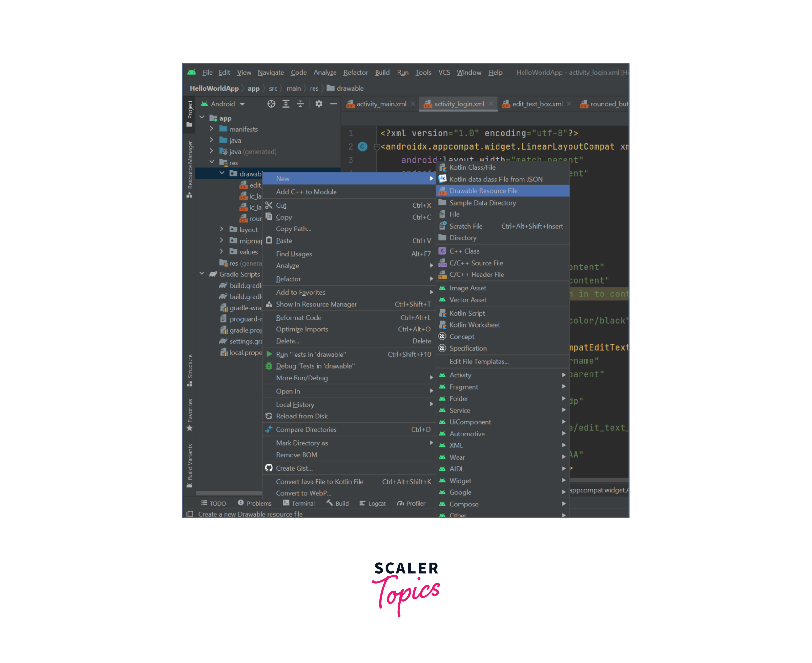812x663 pixels.
Task: Click Sync Project with Gradle icon
Action: click(x=273, y=106)
